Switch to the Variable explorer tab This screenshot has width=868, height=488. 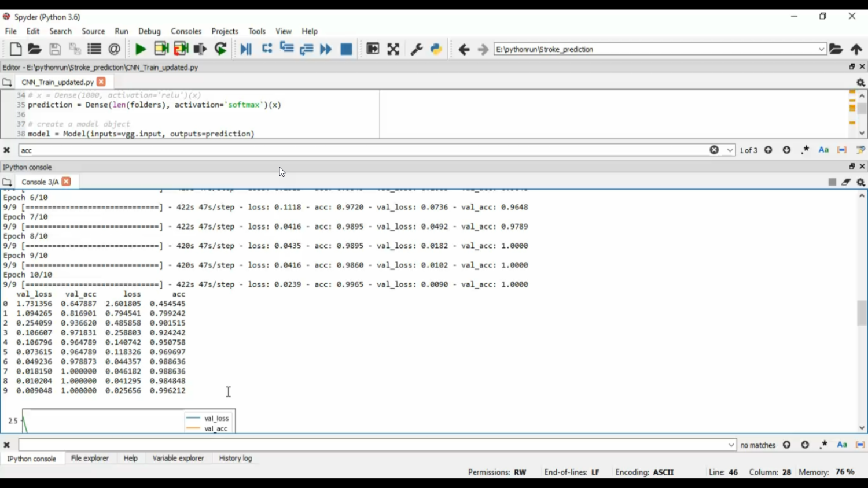click(178, 458)
